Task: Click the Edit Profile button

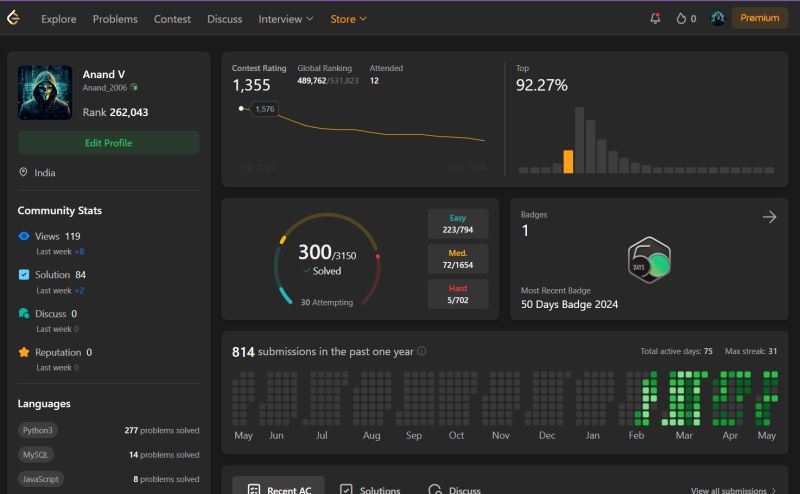Action: [x=109, y=143]
